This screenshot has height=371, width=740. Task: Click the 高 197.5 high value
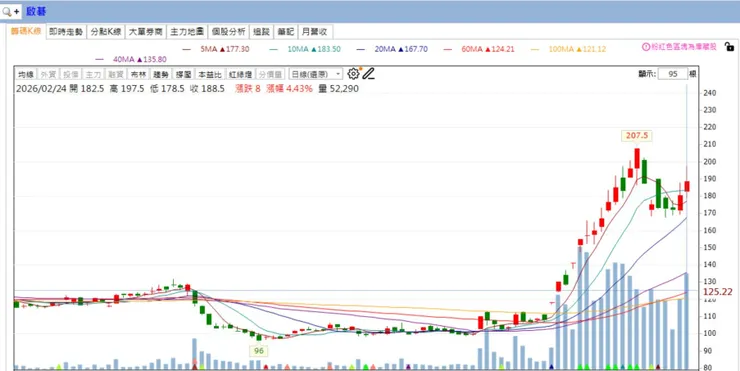coord(127,89)
